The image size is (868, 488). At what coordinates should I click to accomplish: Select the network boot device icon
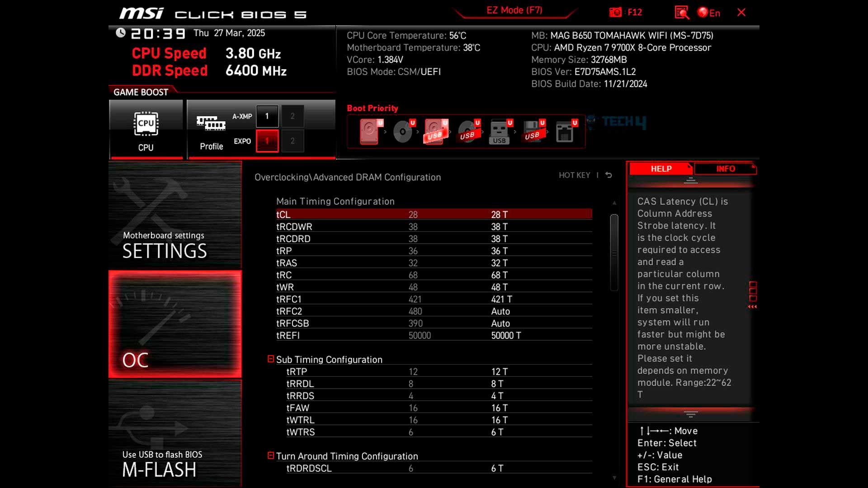pos(564,132)
